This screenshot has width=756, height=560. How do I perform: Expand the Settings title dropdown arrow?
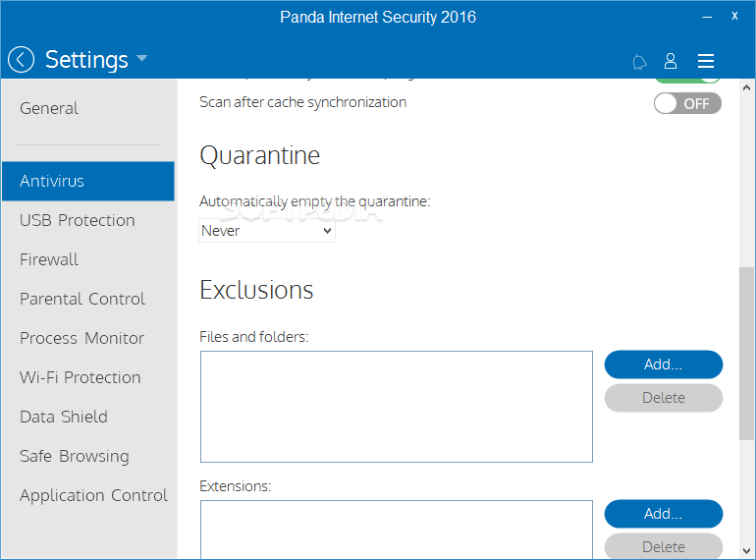coord(141,58)
